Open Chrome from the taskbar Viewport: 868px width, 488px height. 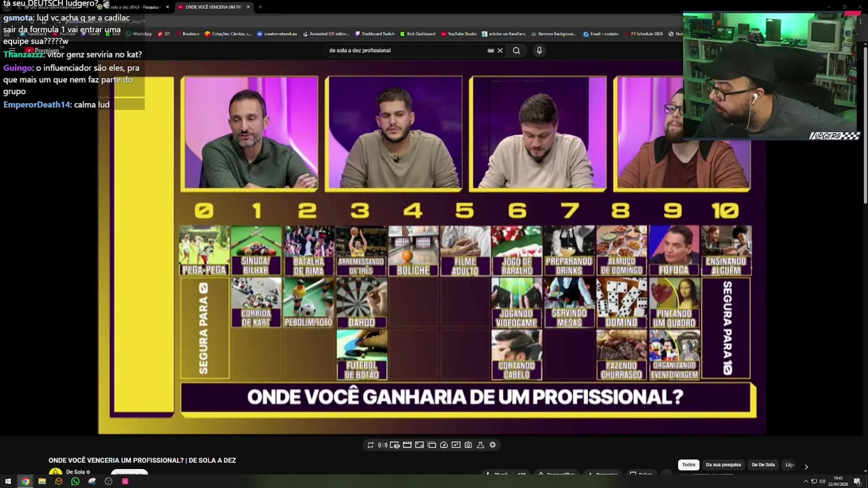click(25, 481)
